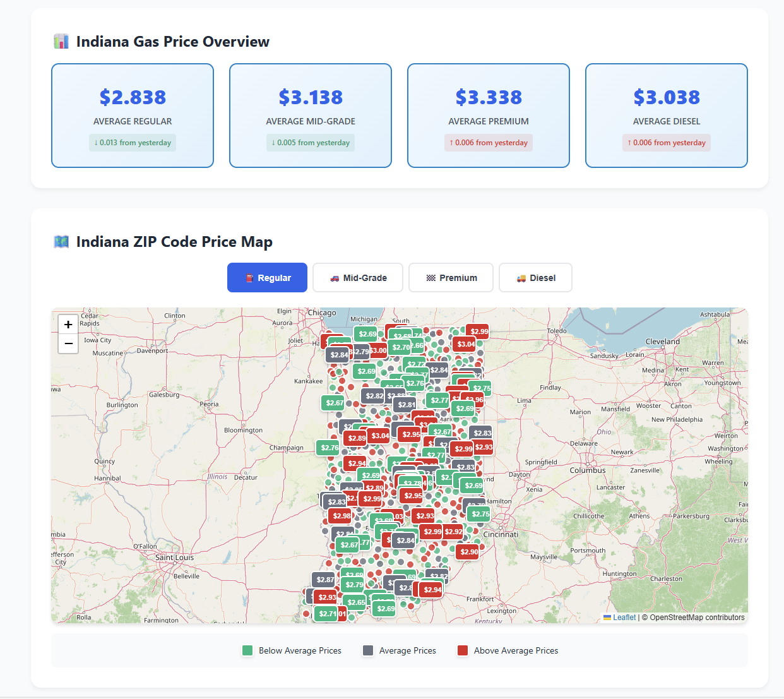Click the $3.338 average premium price
Screen dimensions: 784x699
click(x=489, y=97)
